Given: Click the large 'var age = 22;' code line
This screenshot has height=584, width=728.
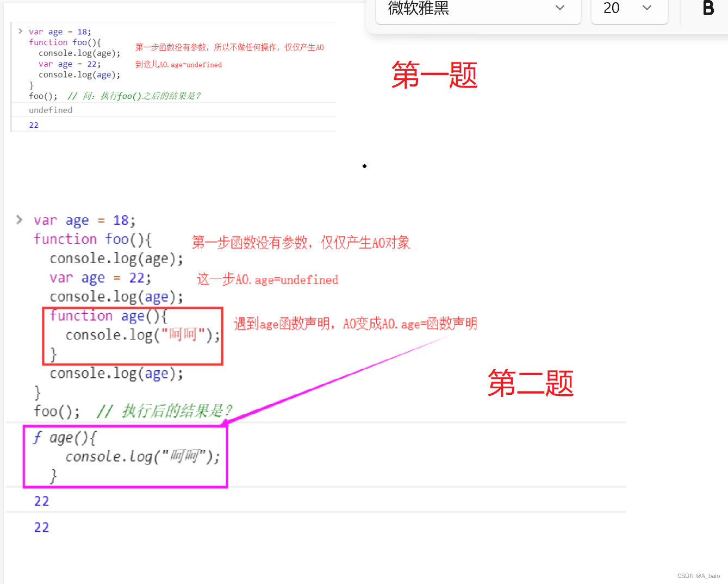Looking at the screenshot, I should coord(101,278).
